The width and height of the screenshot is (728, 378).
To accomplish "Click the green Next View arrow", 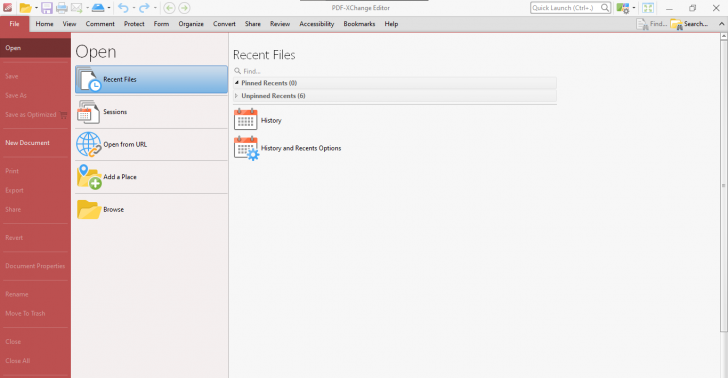I will click(184, 8).
